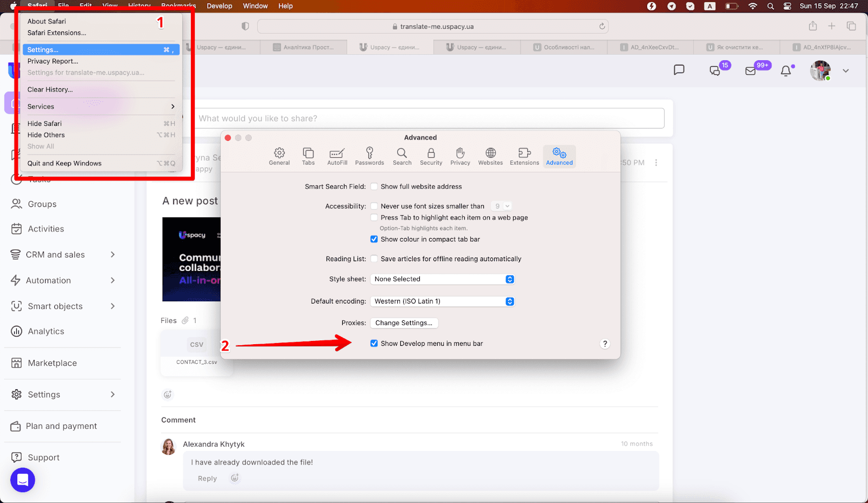Open the Style sheet dropdown

pos(442,279)
